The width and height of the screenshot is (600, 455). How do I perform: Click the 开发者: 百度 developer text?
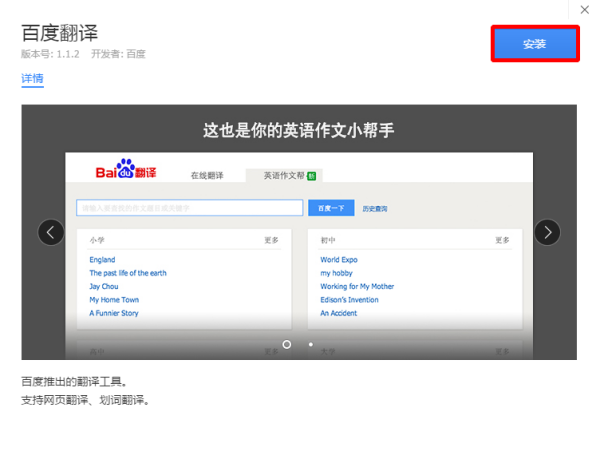tap(118, 54)
